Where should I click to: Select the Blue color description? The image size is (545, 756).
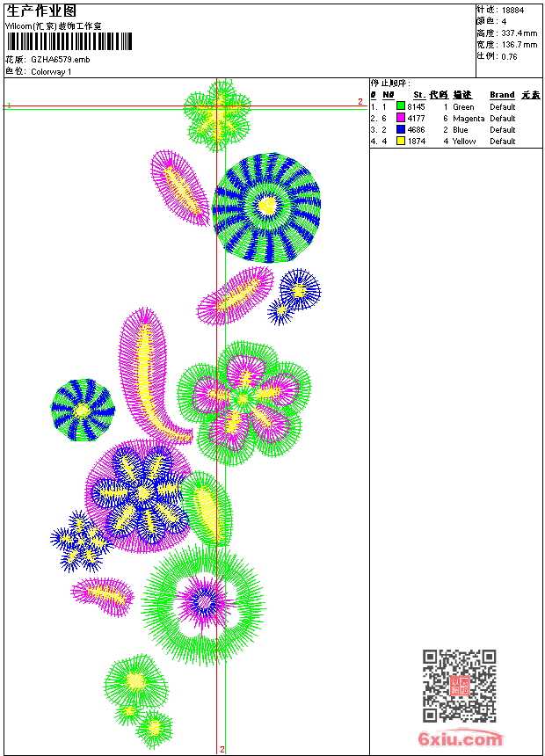461,130
